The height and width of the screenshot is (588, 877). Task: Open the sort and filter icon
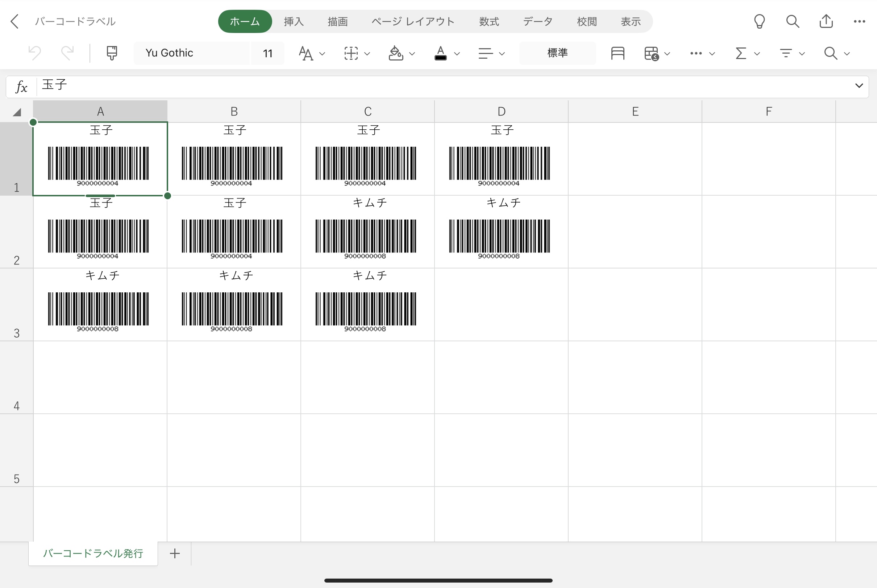coord(786,53)
